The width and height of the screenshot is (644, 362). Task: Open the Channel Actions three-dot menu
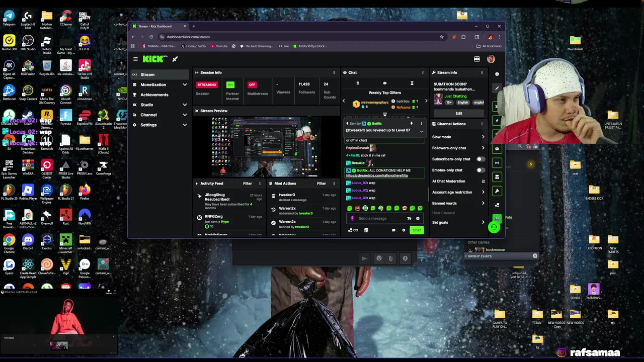[481, 124]
